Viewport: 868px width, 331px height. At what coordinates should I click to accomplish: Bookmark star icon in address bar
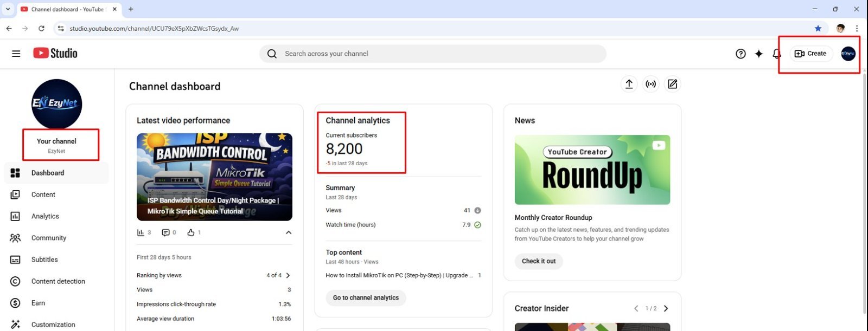[x=818, y=28]
